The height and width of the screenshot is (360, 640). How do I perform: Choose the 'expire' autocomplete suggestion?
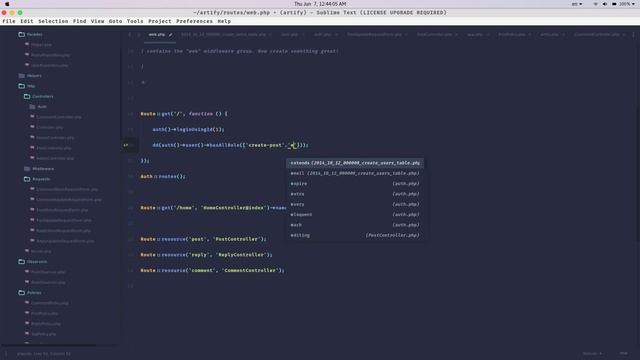[x=355, y=184]
